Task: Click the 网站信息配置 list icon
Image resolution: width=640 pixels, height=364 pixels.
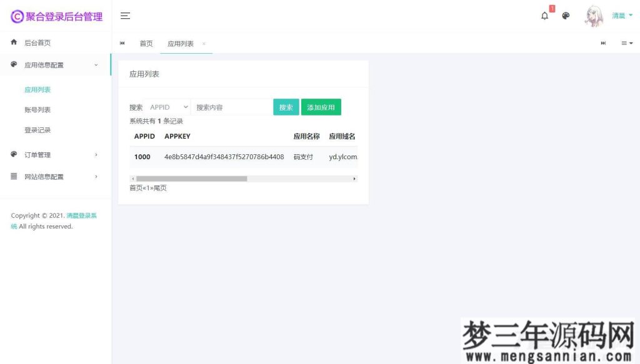Action: (x=13, y=177)
